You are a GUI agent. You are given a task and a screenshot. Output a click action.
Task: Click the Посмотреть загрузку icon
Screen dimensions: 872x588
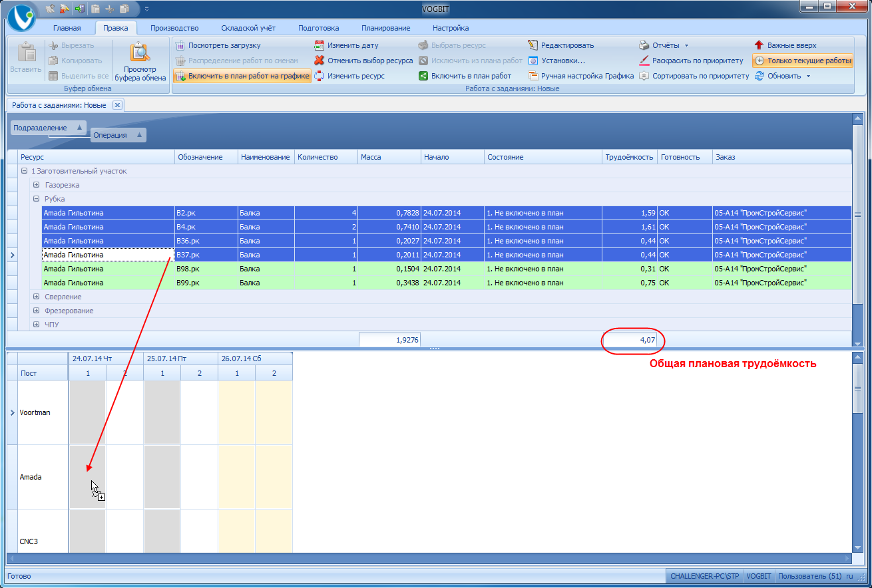click(180, 46)
